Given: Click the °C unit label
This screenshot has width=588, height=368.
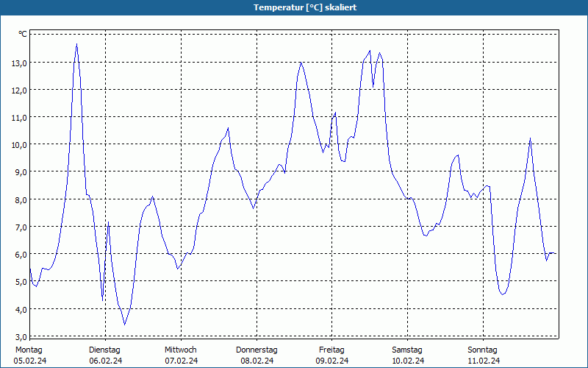Looking at the screenshot, I should pos(23,35).
